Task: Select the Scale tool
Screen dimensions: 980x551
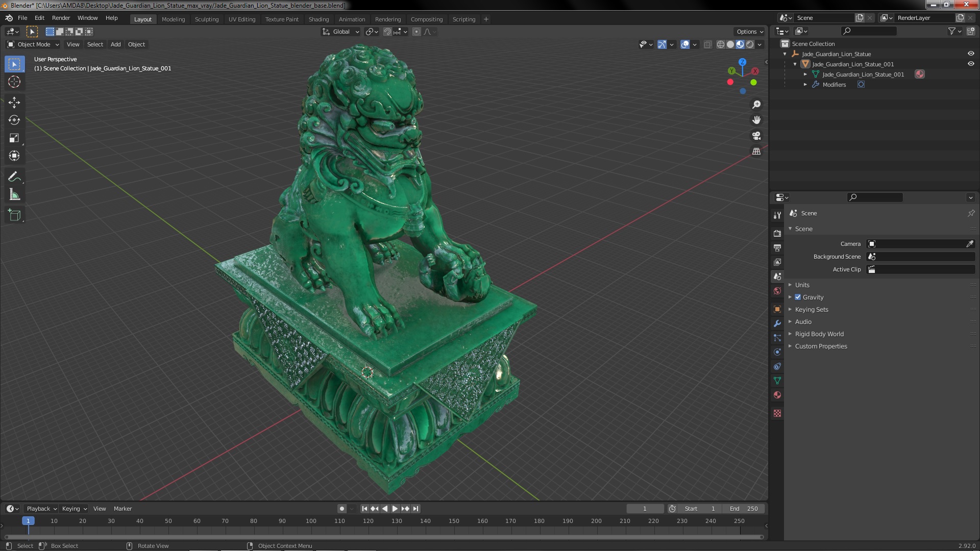Action: [x=14, y=138]
